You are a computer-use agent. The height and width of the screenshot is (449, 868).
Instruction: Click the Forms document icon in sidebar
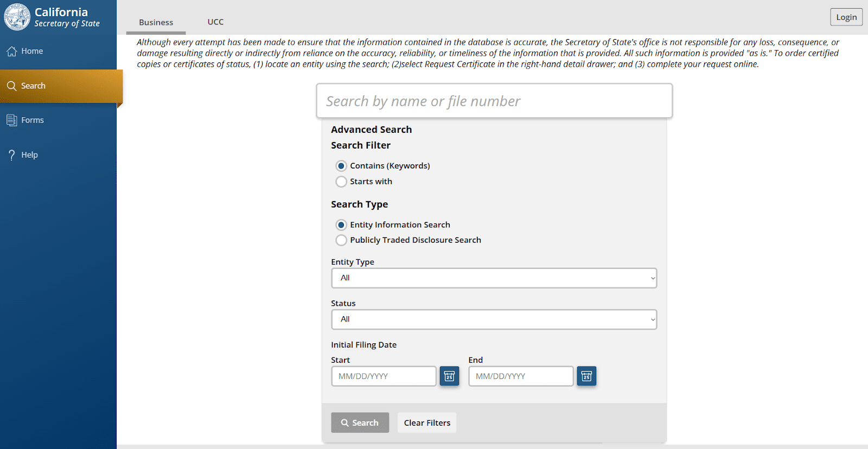coord(11,120)
